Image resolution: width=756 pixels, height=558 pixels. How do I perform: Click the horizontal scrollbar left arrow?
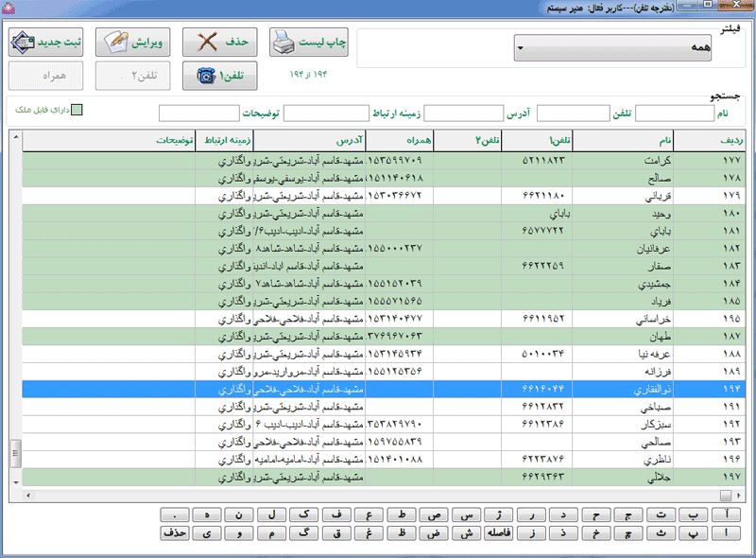pyautogui.click(x=28, y=496)
